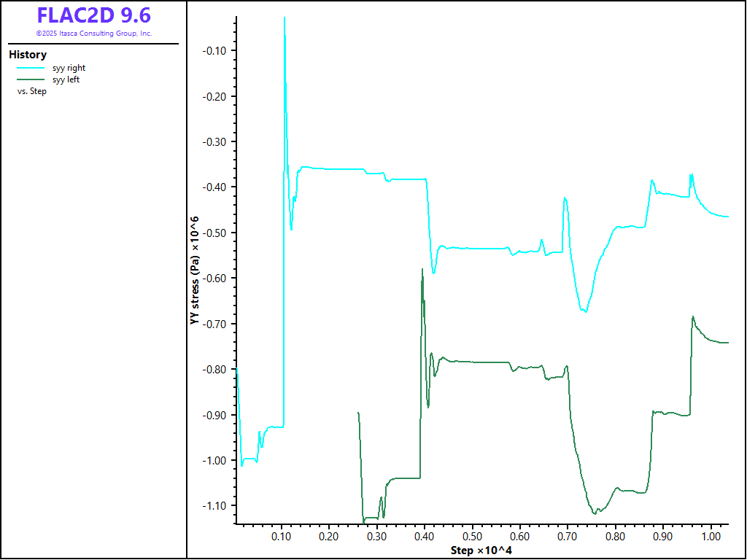This screenshot has width=747, height=560.
Task: Pick the green curve peak near step 0.40
Action: click(x=422, y=270)
